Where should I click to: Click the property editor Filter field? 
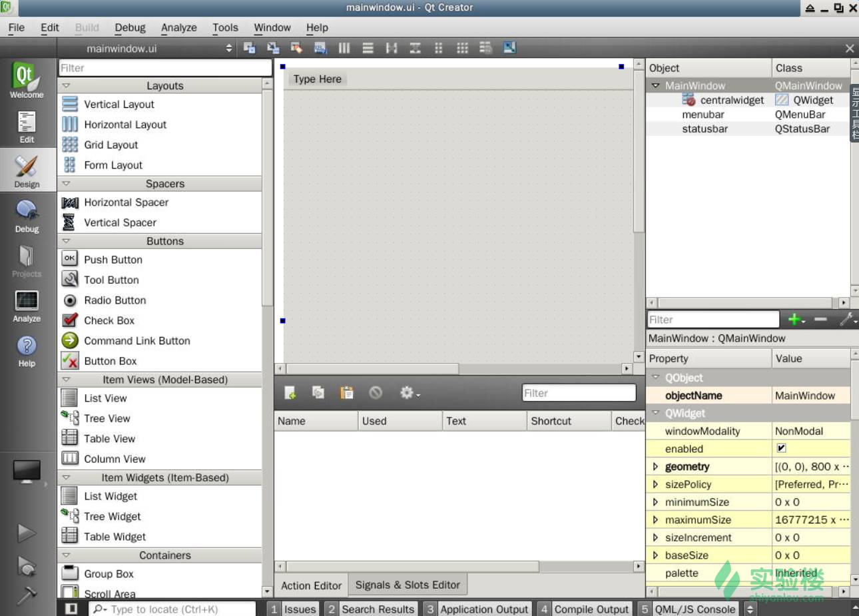coord(713,320)
